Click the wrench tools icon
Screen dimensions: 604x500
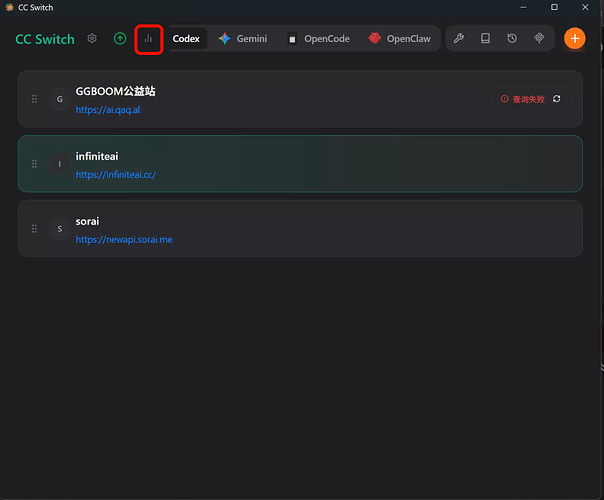[458, 39]
